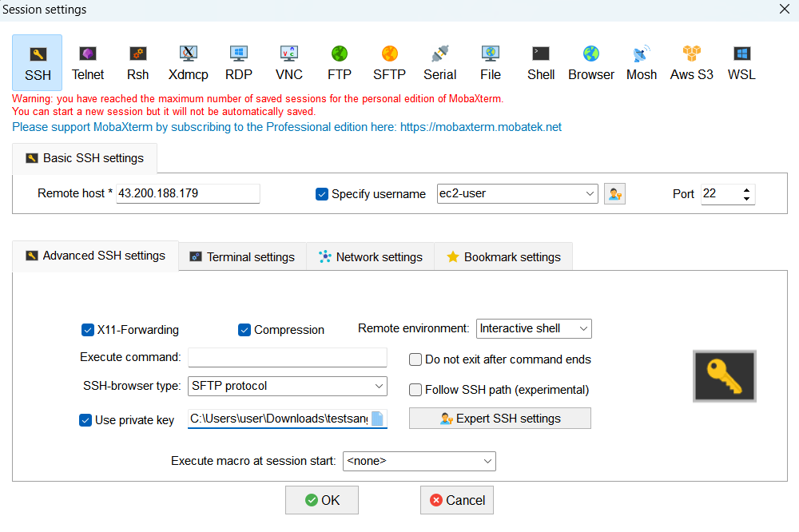Increase the Port number with up arrow
This screenshot has height=532, width=799.
point(746,190)
